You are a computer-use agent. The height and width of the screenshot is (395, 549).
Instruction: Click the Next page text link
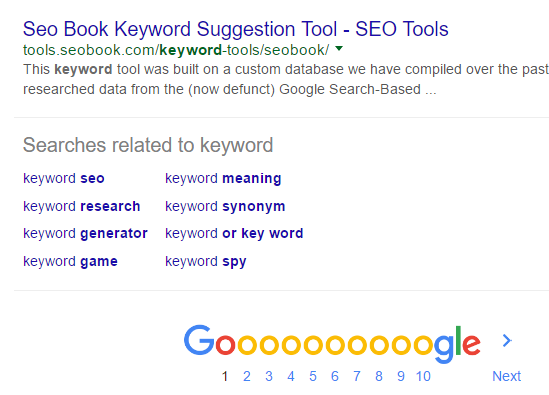tap(507, 376)
